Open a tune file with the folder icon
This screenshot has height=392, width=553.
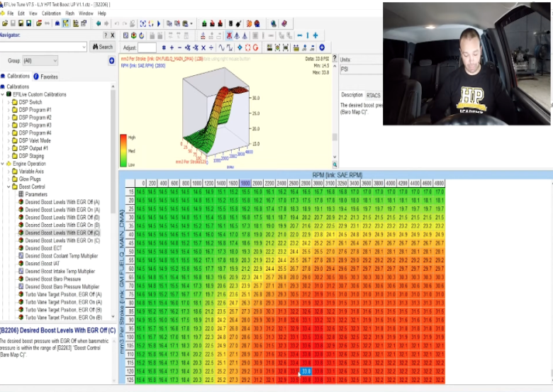(x=4, y=23)
